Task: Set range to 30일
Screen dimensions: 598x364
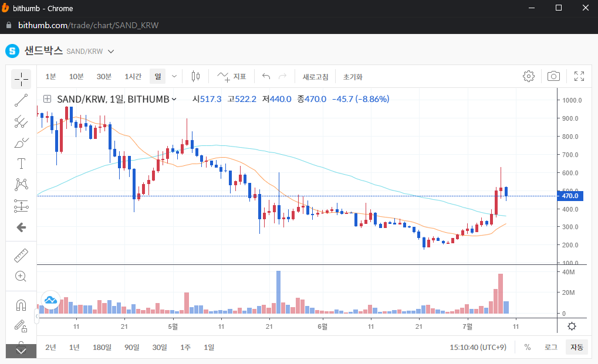Action: tap(160, 347)
